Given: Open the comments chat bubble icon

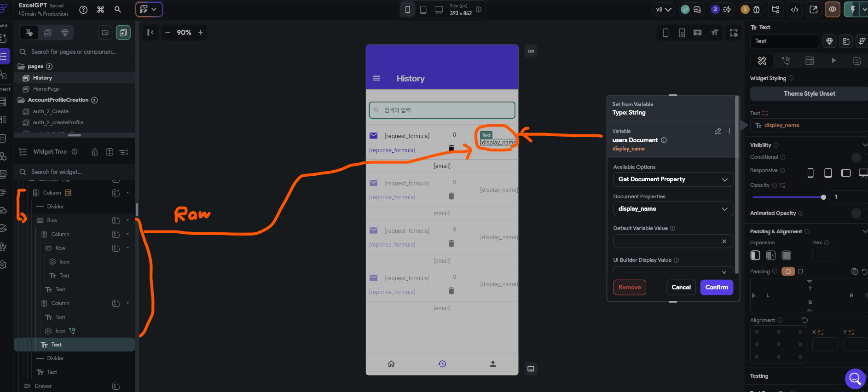Looking at the screenshot, I should point(697,9).
